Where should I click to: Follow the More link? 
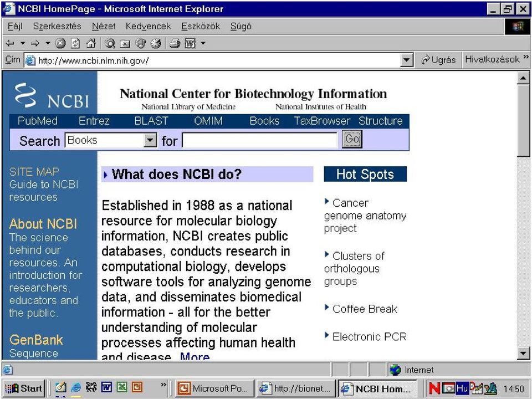point(195,355)
